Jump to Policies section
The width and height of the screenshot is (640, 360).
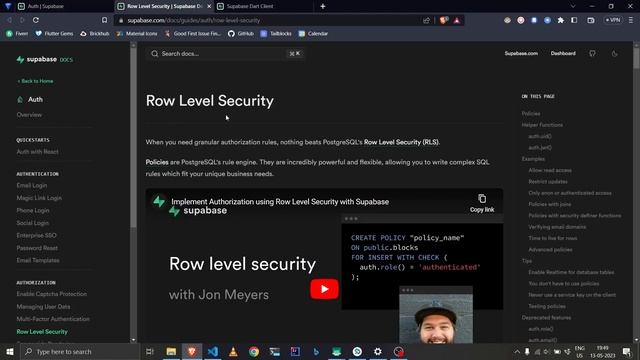[x=531, y=113]
